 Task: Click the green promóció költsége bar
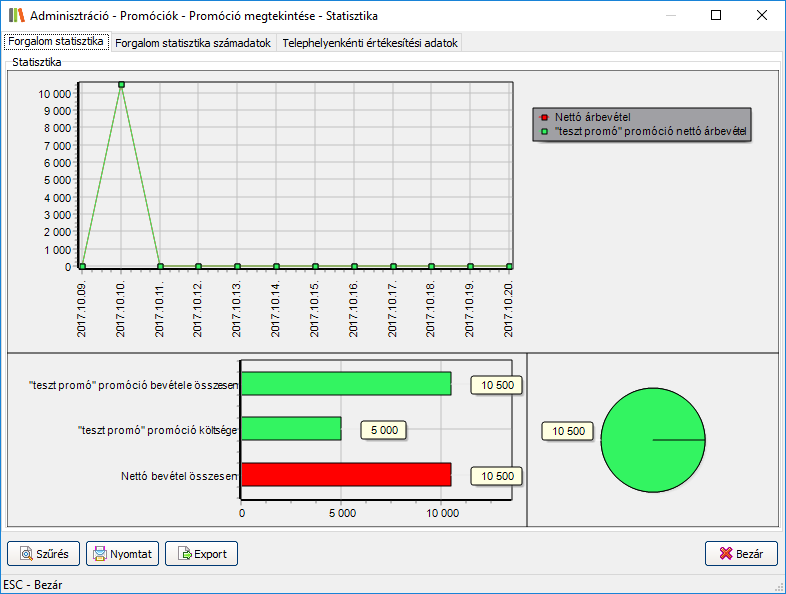click(291, 429)
